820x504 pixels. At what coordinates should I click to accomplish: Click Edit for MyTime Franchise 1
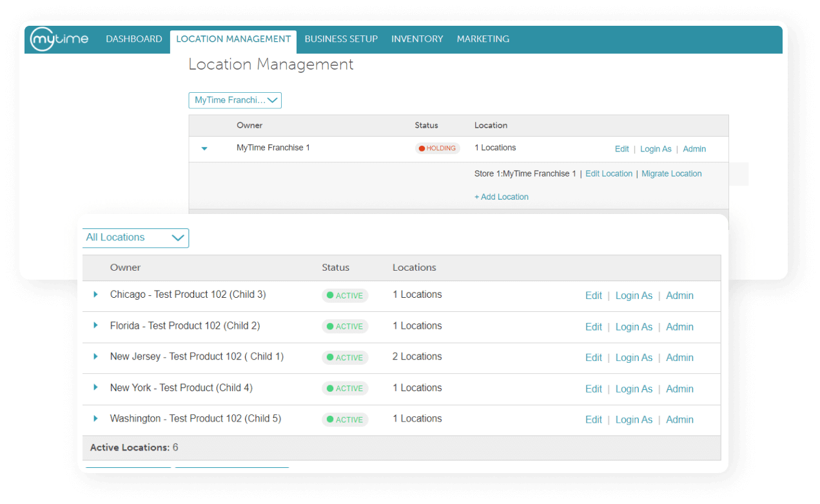click(621, 149)
